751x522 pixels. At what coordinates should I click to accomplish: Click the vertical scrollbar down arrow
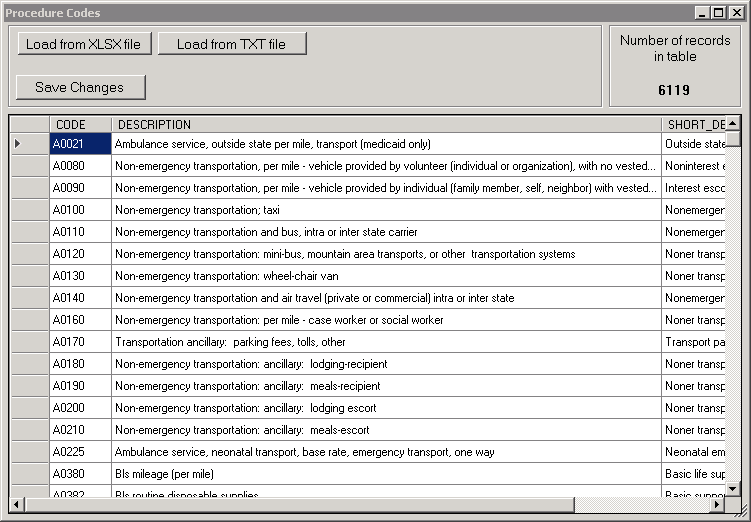(733, 488)
